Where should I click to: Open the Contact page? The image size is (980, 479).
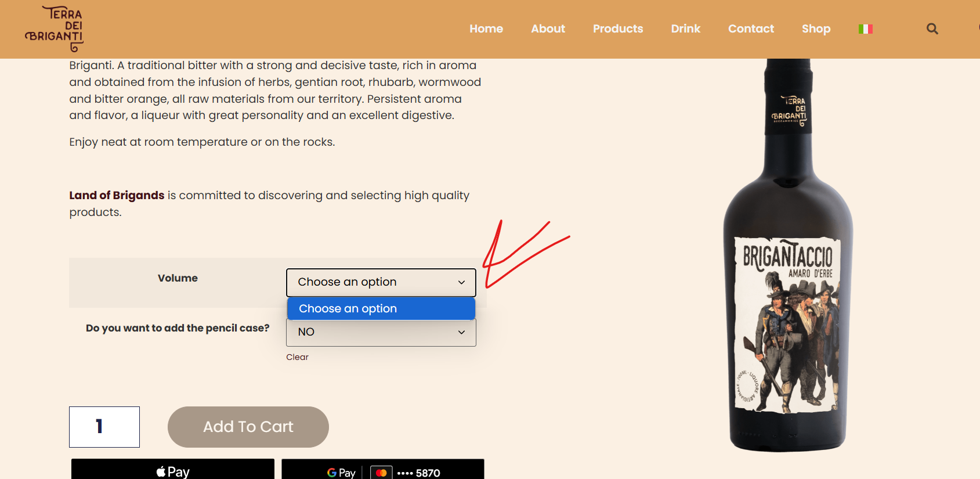(x=751, y=28)
